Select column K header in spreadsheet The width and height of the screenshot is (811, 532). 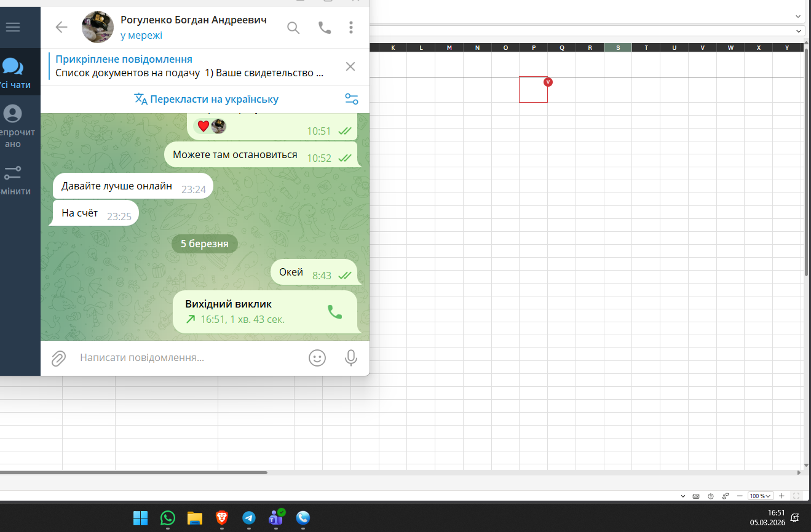point(393,47)
